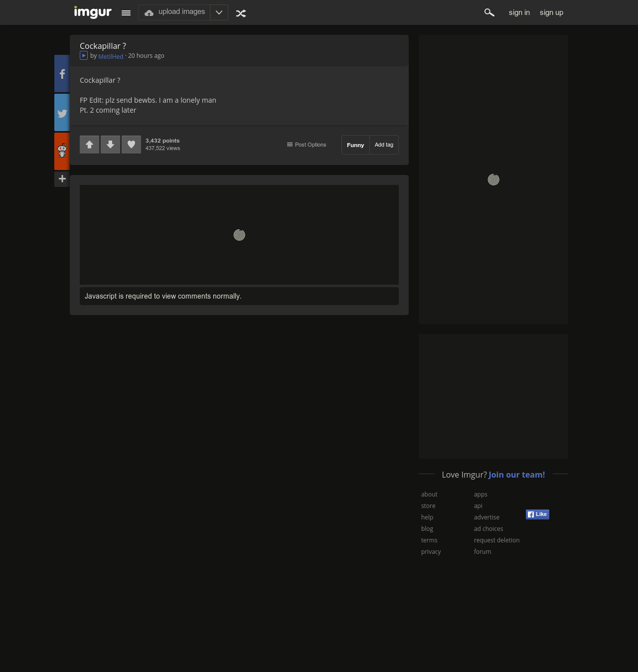Open the forum footer link
Viewport: 638px width, 672px height.
coord(482,552)
